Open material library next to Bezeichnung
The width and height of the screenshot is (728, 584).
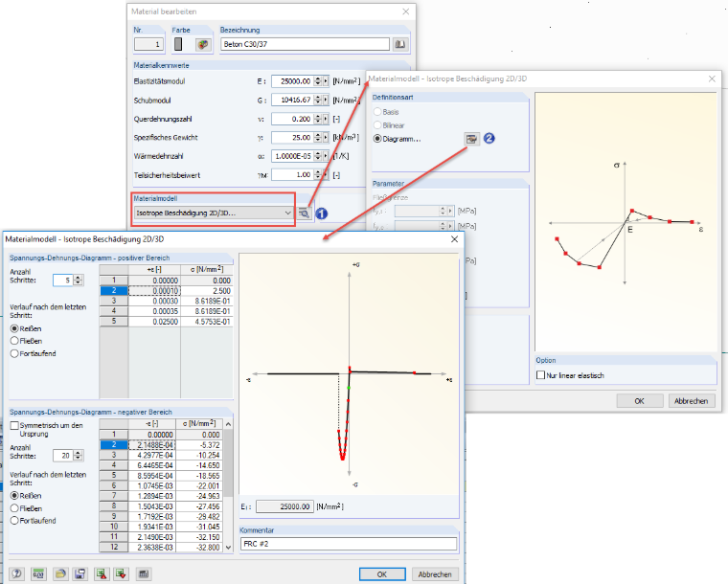coord(399,45)
